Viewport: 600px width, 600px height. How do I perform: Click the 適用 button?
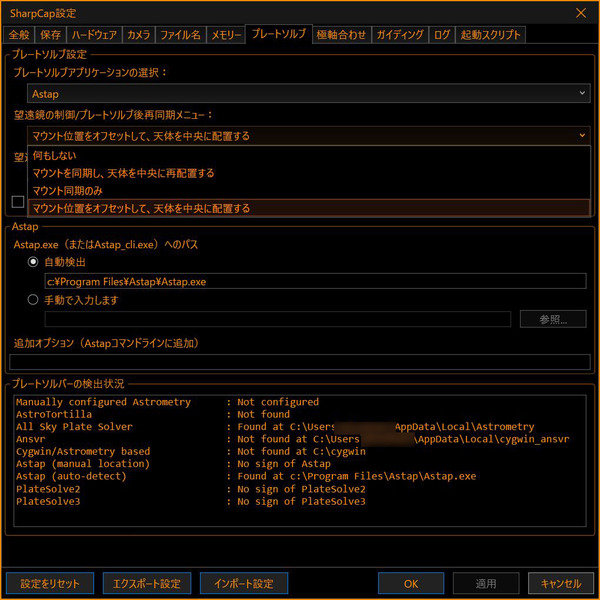pos(486,583)
